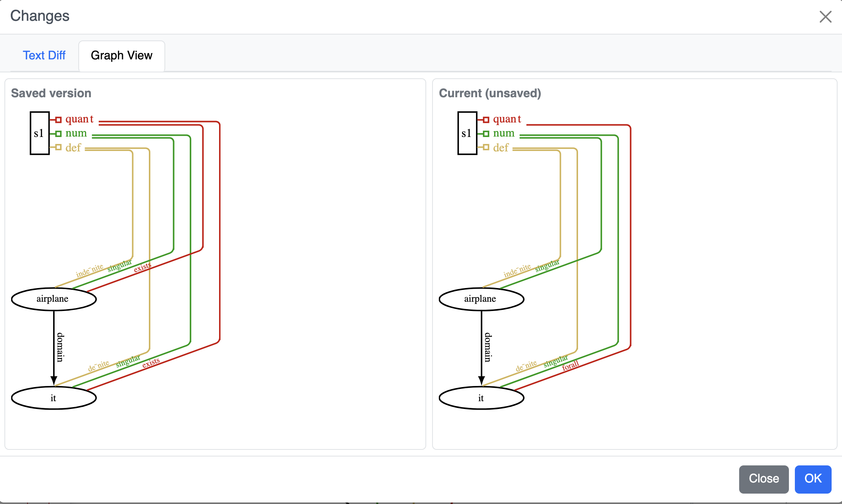Select the it node in current version

click(x=481, y=398)
